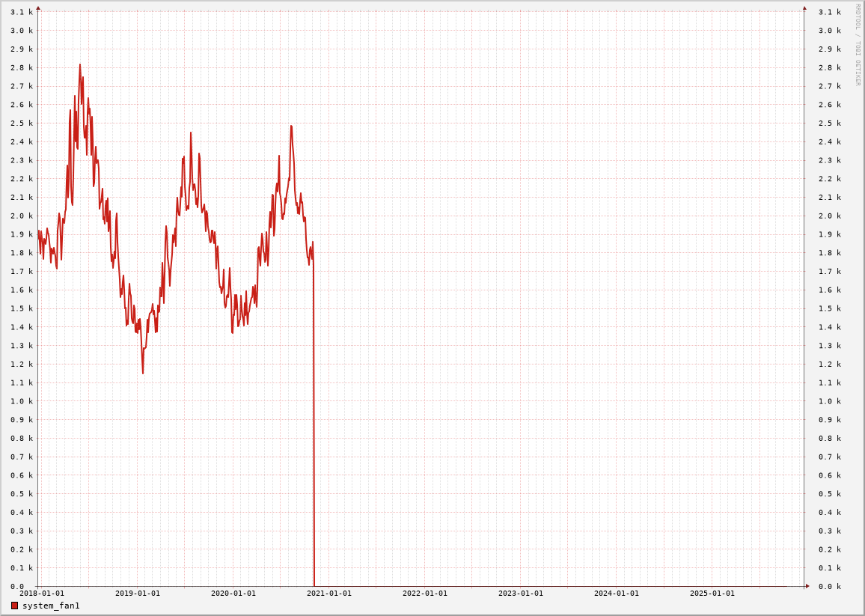The height and width of the screenshot is (616, 865).
Task: Click the 2021-01-01 x-axis label
Action: [x=329, y=594]
